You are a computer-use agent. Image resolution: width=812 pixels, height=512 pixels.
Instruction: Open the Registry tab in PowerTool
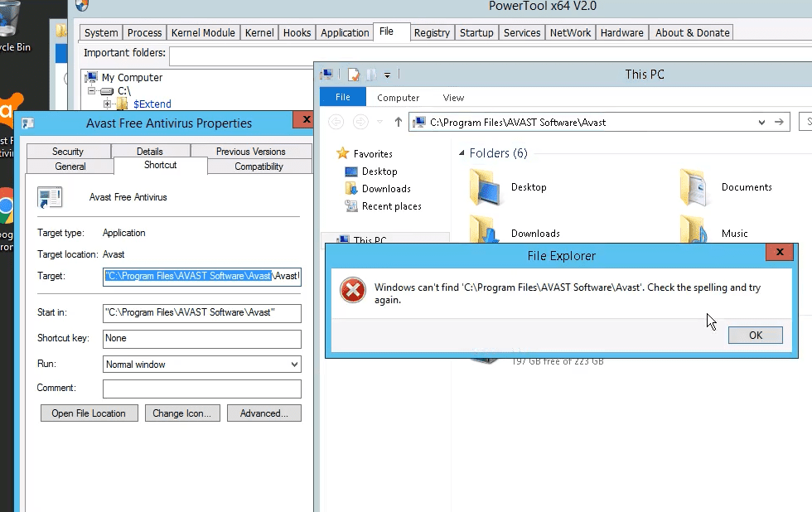coord(432,32)
